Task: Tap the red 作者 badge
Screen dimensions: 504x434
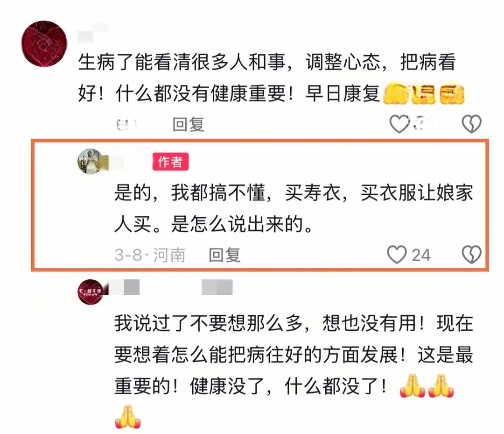Action: click(170, 162)
